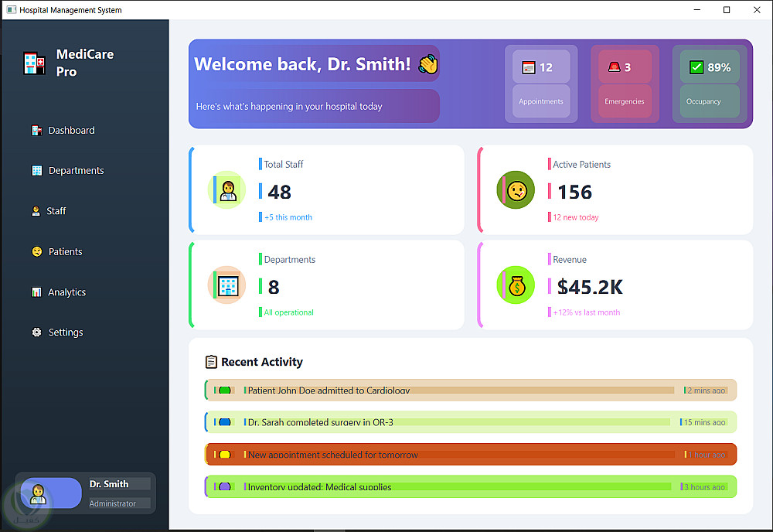This screenshot has height=532, width=773.
Task: Navigate to Patients
Action: (65, 251)
